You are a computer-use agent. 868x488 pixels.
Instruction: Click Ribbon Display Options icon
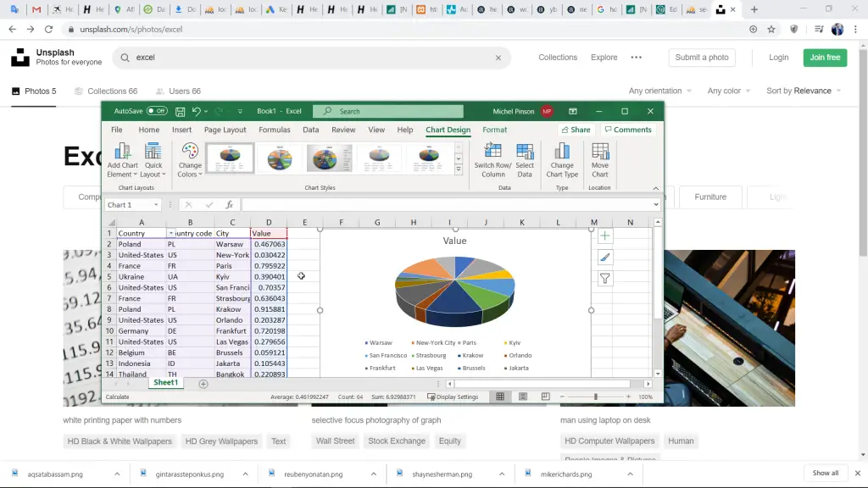[x=573, y=111]
